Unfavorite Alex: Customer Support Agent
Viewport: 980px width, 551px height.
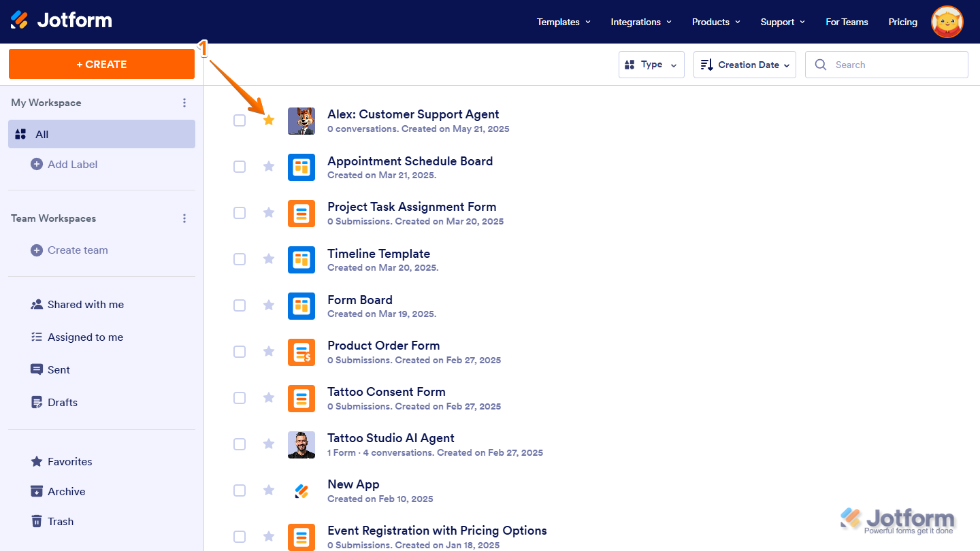point(268,120)
